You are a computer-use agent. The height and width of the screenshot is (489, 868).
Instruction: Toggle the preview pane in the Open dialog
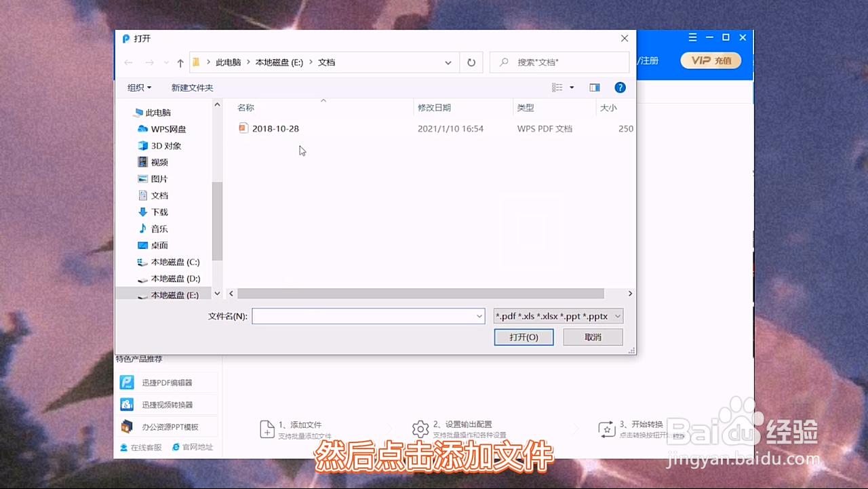pyautogui.click(x=594, y=87)
